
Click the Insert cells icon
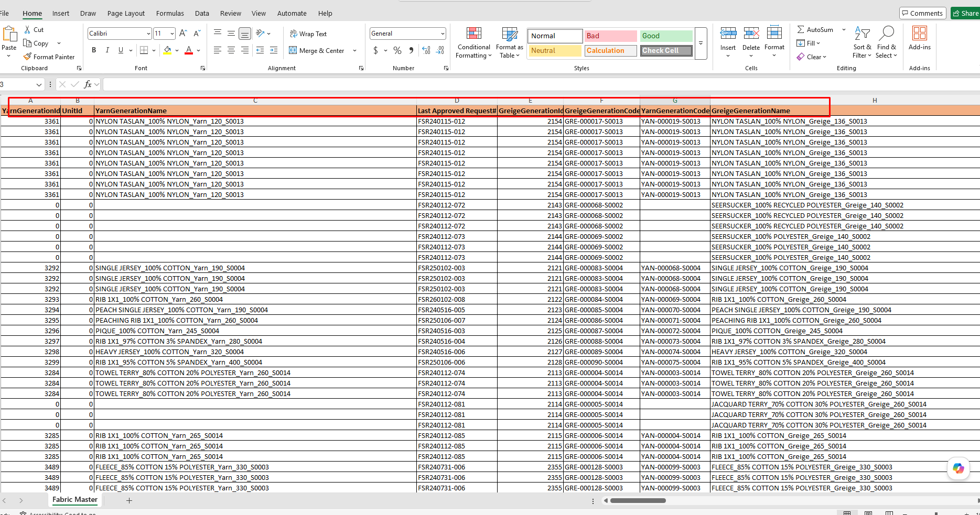728,34
